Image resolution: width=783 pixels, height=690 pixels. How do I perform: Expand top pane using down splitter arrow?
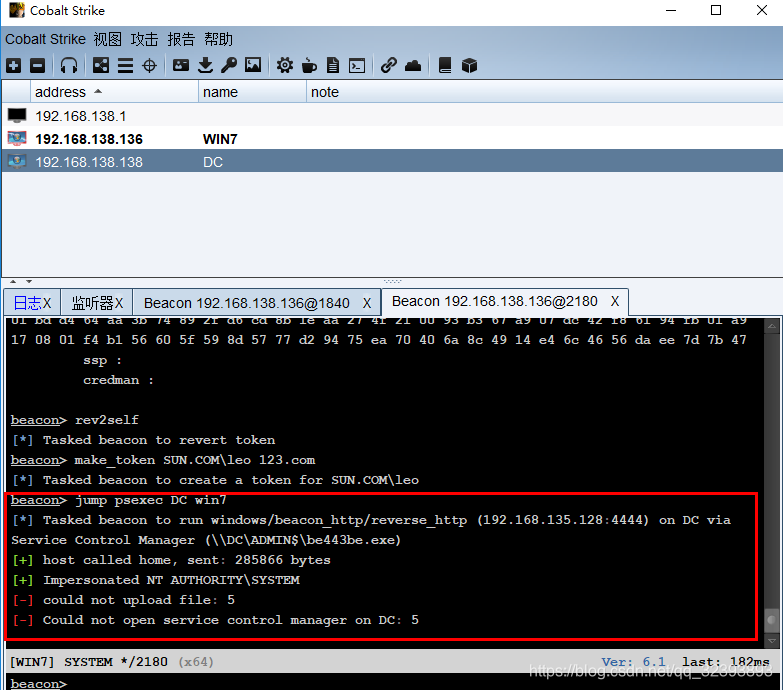coord(29,282)
